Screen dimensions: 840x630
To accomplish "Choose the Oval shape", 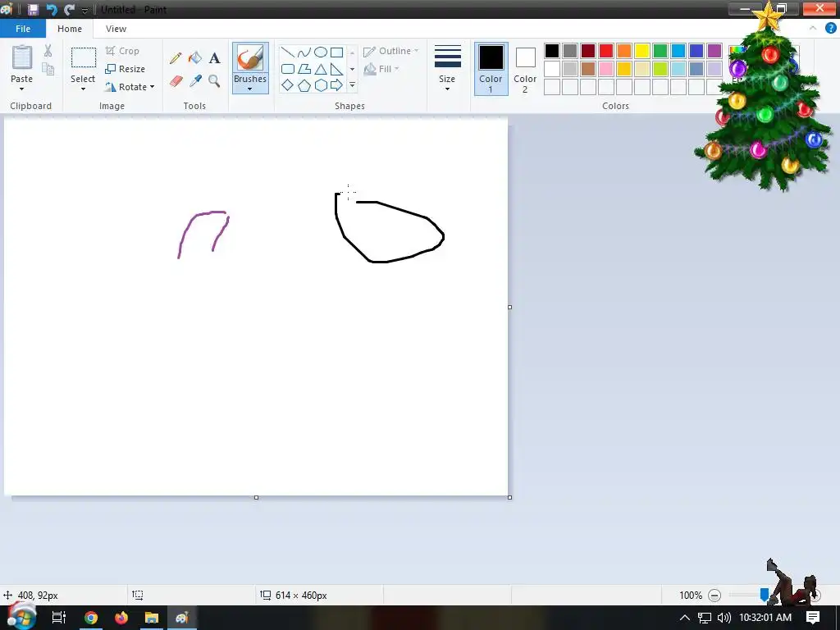I will pos(321,52).
